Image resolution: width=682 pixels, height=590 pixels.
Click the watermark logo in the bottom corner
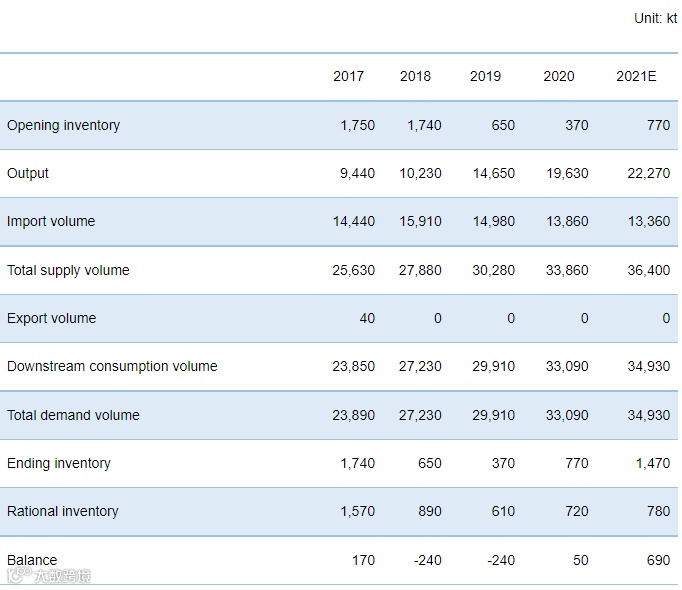pos(49,576)
